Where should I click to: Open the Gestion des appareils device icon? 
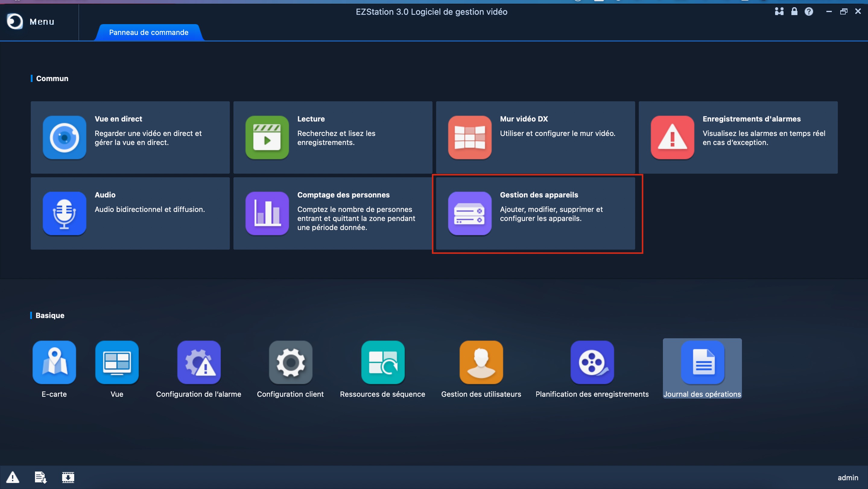pos(470,213)
